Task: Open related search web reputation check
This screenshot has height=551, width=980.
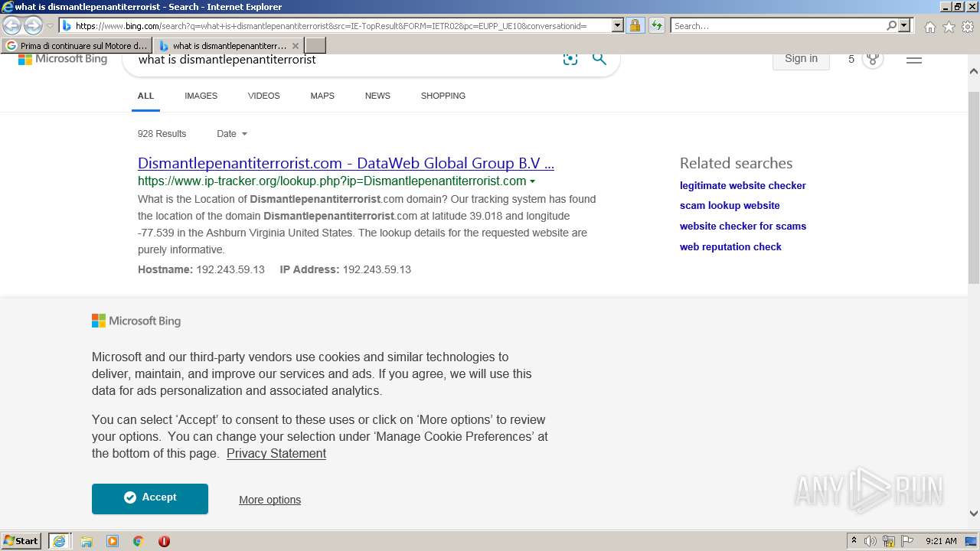Action: click(730, 246)
